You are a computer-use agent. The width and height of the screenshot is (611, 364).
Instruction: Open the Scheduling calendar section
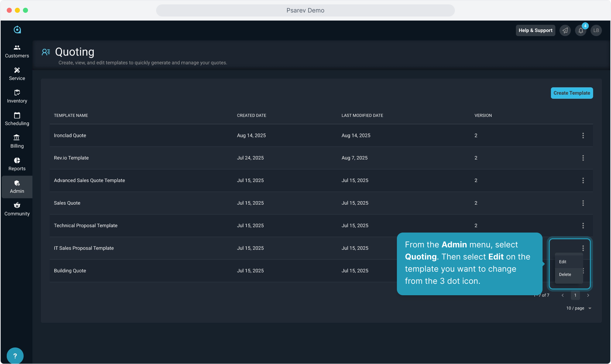click(x=17, y=119)
